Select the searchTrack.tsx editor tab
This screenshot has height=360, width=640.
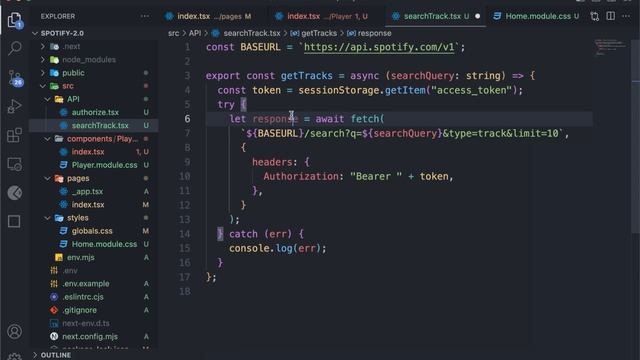point(436,16)
